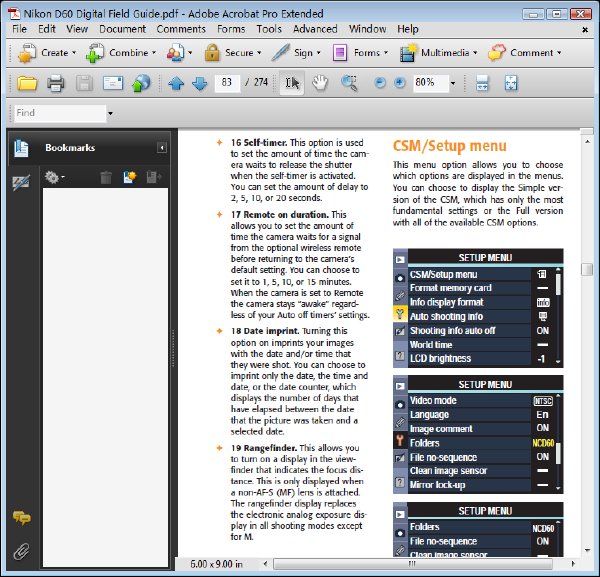600x577 pixels.
Task: Print the document using the printer icon
Action: point(55,83)
